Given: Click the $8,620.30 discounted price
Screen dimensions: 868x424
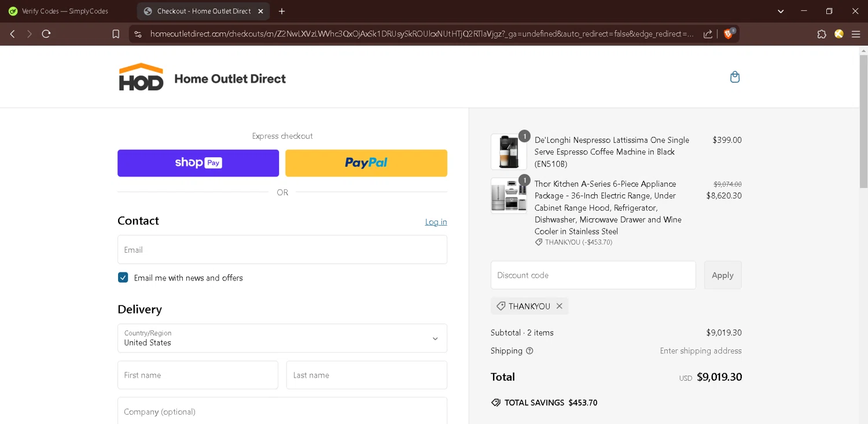Looking at the screenshot, I should click(724, 196).
